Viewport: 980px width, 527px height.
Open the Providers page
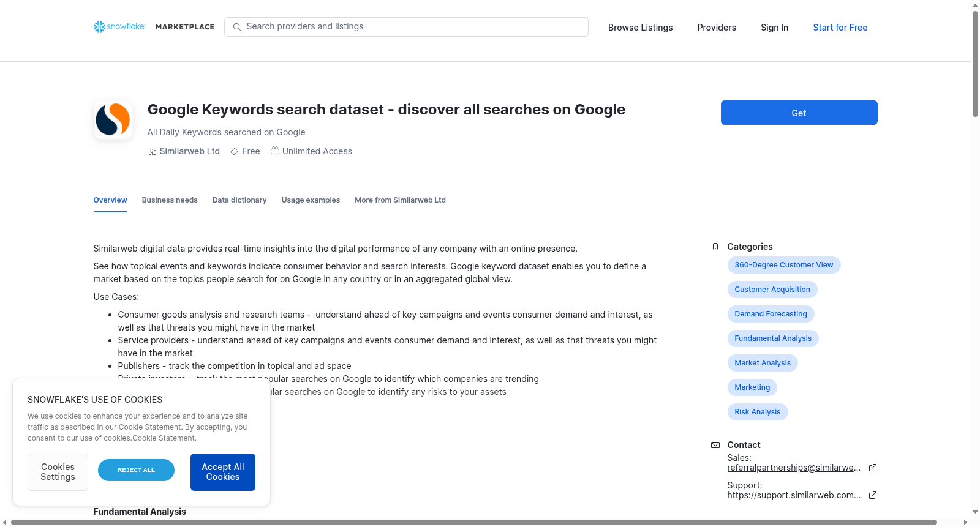(x=717, y=28)
